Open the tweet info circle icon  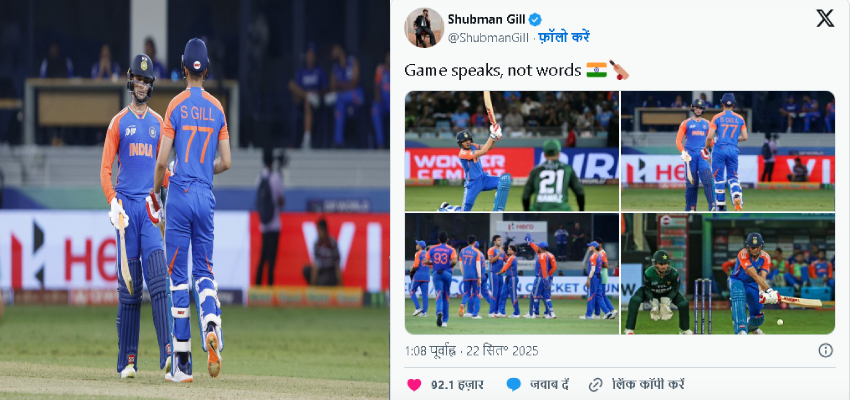pyautogui.click(x=825, y=351)
